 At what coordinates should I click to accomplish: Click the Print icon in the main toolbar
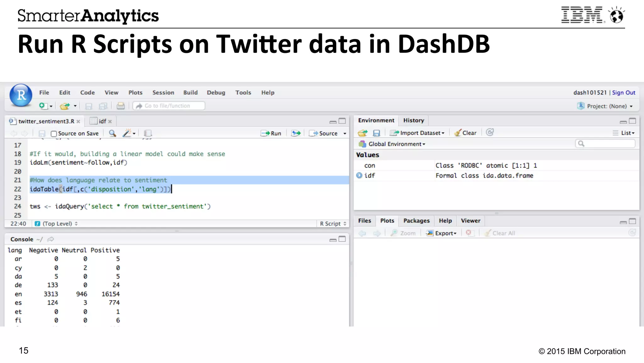(x=121, y=106)
